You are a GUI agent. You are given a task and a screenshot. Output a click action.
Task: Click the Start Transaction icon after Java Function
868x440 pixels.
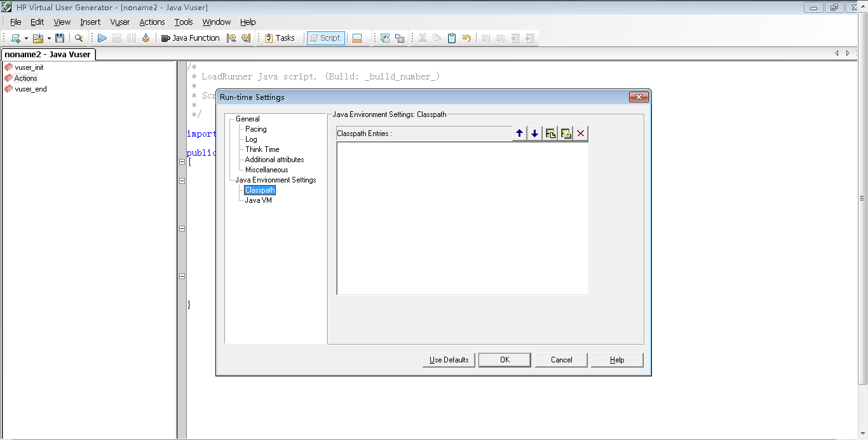click(231, 38)
